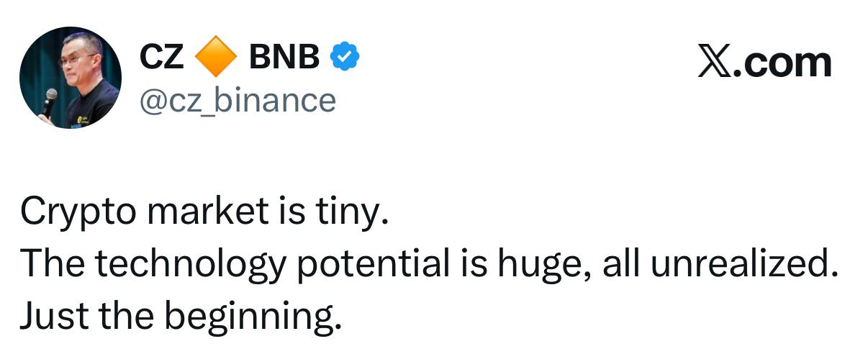Image resolution: width=868 pixels, height=349 pixels.
Task: Open the circular profile avatar
Action: [69, 79]
